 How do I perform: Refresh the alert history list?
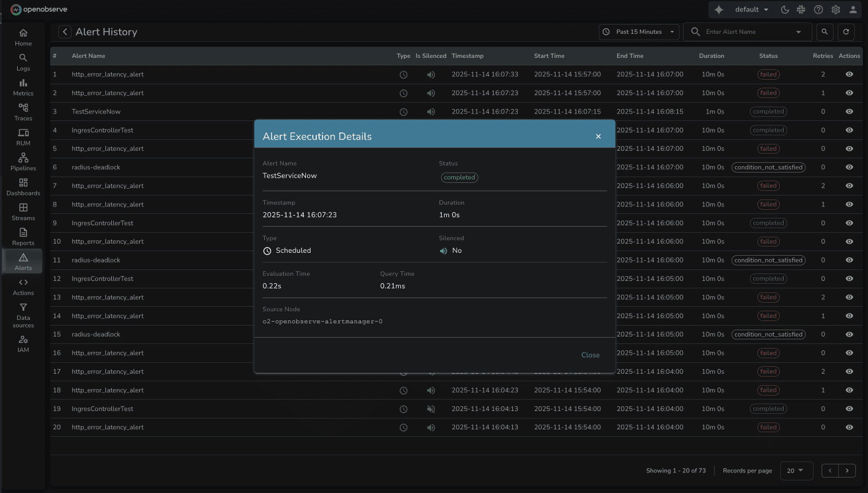pyautogui.click(x=846, y=32)
